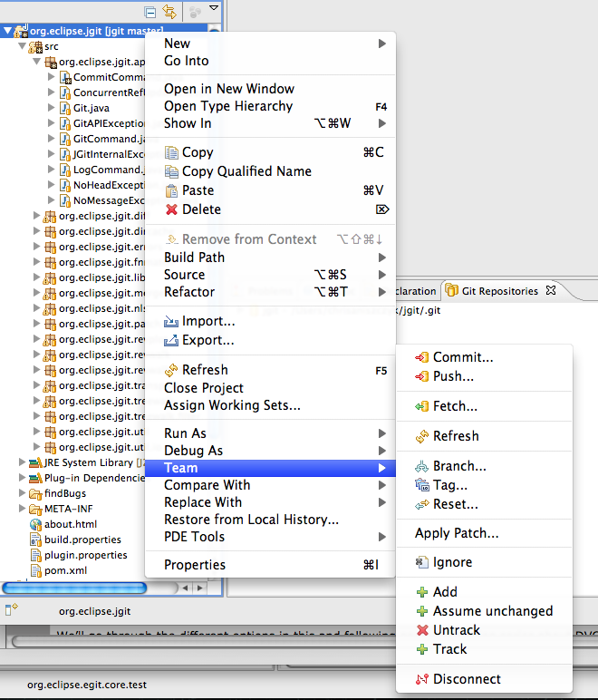Click the Paste clipboard icon

(x=171, y=190)
